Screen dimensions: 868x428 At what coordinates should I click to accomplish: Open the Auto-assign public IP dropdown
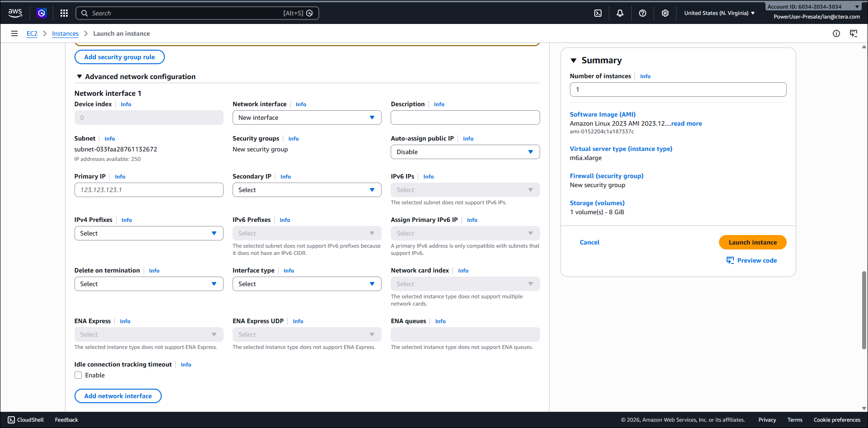[x=465, y=152]
